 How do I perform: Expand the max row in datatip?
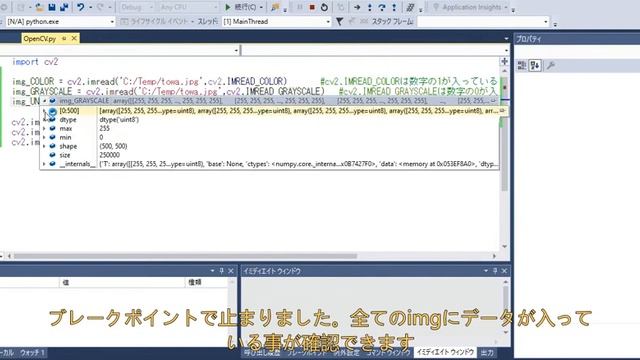pyautogui.click(x=44, y=129)
